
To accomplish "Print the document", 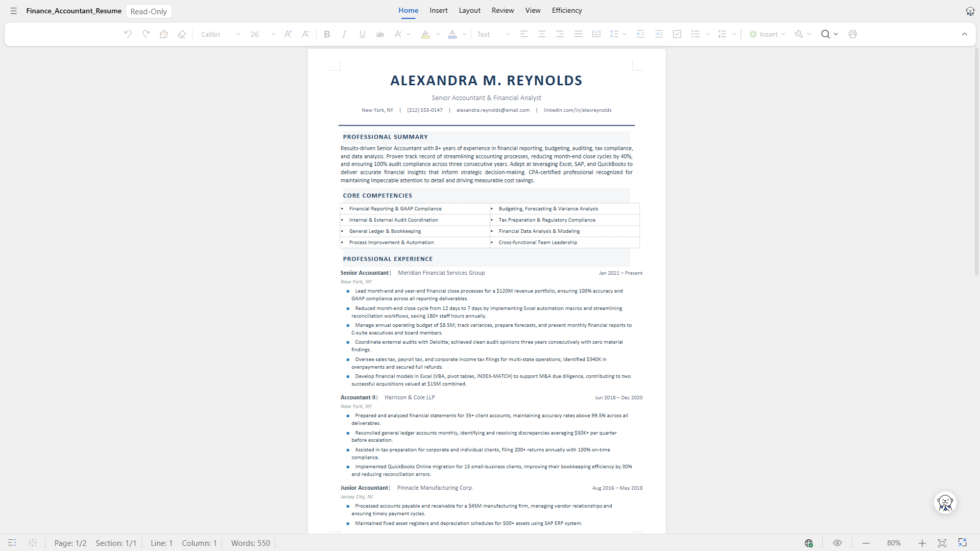I will 852,34.
